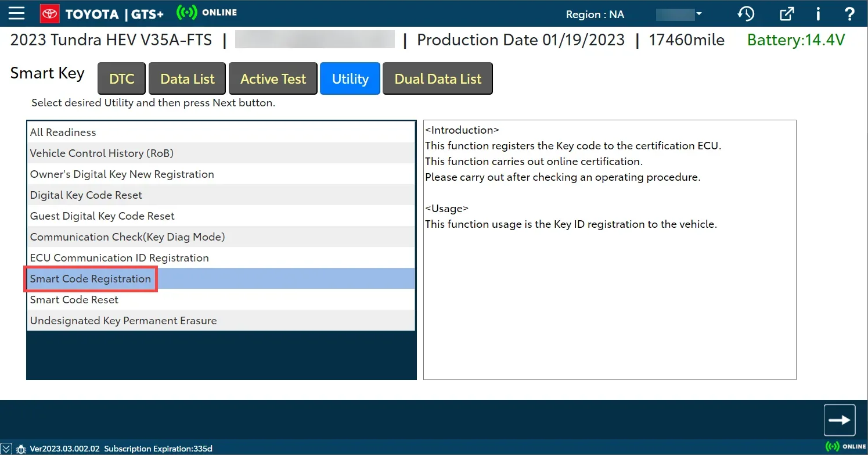The width and height of the screenshot is (868, 455).
Task: Click the ONLINE status indicator in footer
Action: 845,446
